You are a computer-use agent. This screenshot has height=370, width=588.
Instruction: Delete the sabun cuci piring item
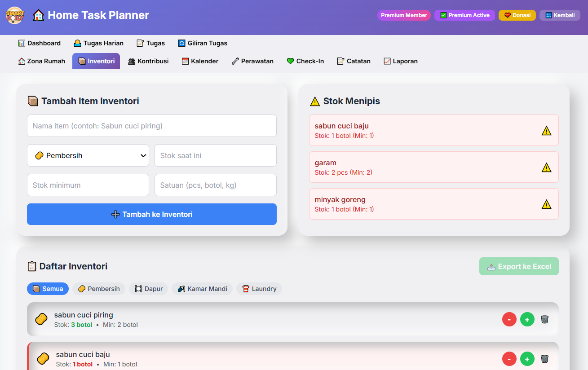(x=544, y=319)
